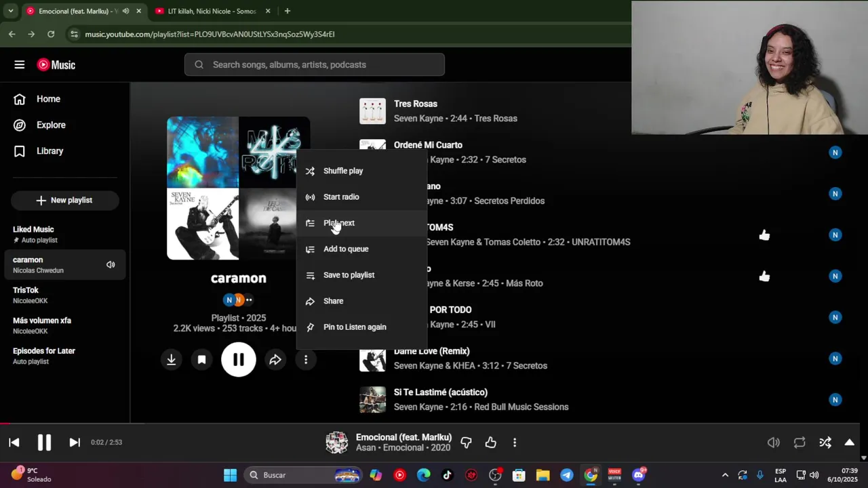Open Telegram from taskbar

pyautogui.click(x=566, y=475)
